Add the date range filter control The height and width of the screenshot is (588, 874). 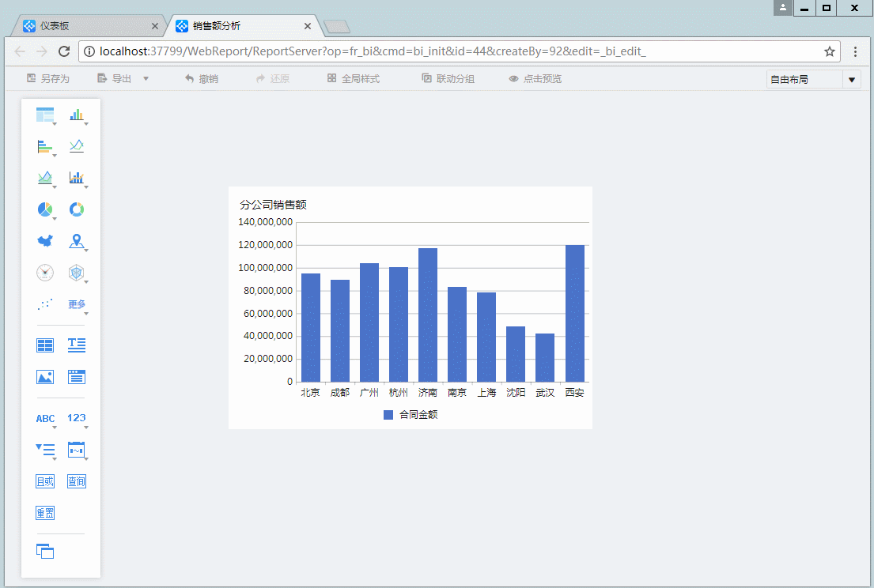77,450
